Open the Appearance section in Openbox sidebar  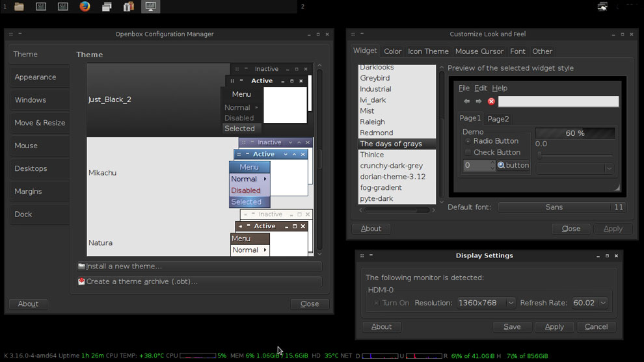coord(39,77)
